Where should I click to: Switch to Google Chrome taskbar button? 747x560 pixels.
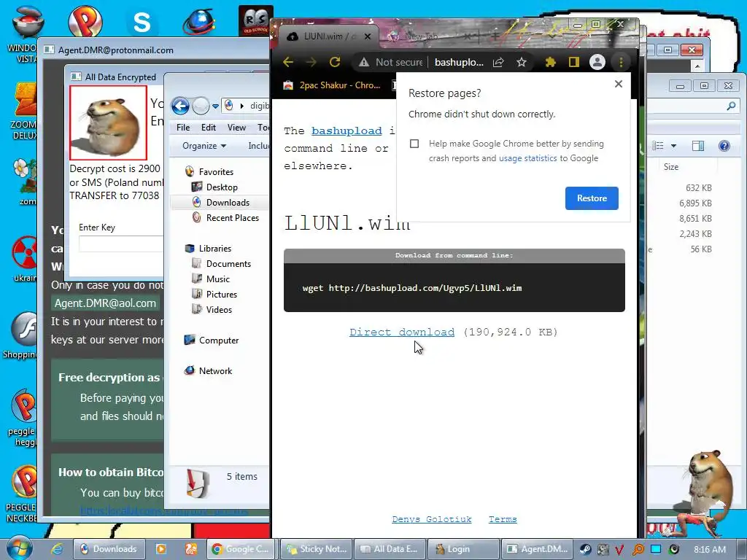coord(241,549)
